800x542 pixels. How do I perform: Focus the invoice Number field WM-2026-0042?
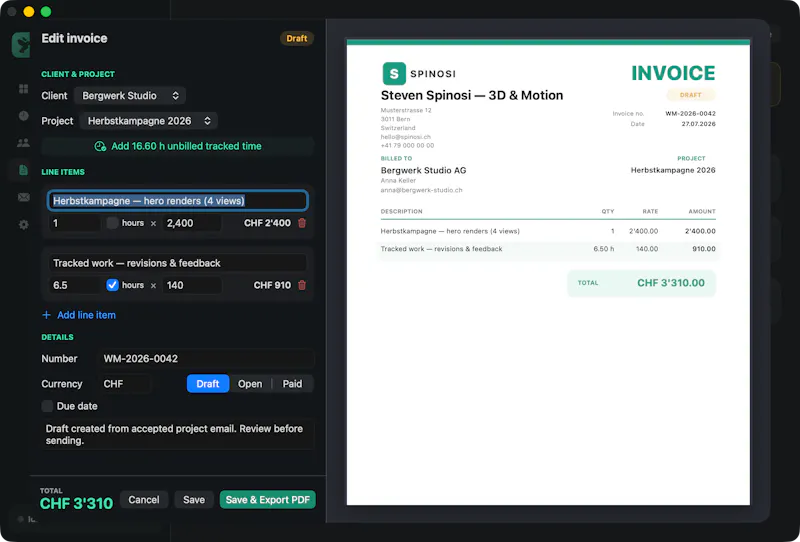(206, 358)
